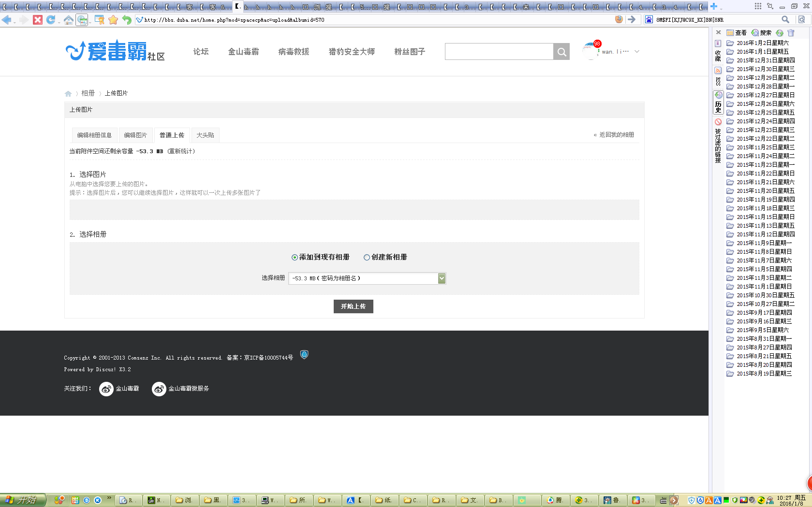Screen dimensions: 812x507
Task: Click the 开始上传 button
Action: [x=353, y=306]
